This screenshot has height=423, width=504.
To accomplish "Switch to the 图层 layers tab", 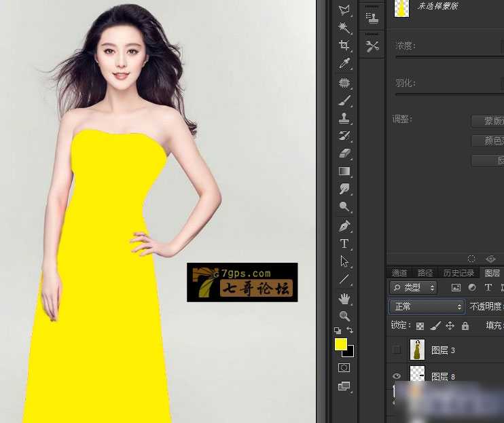I will [492, 273].
